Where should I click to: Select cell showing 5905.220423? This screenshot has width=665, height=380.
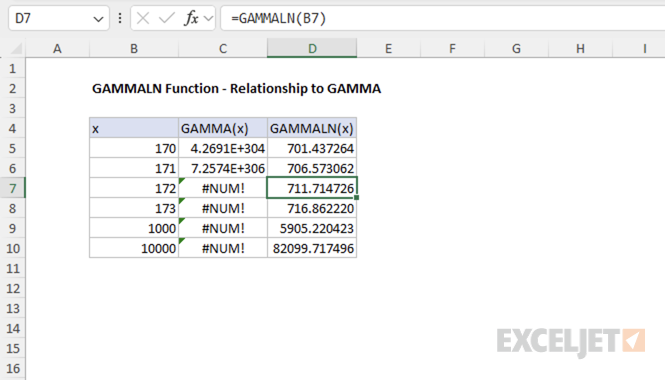(312, 228)
